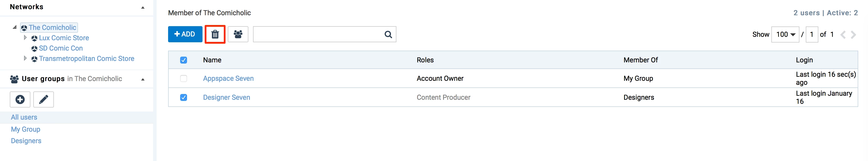Uncheck the Designer Seven row checkbox

[184, 97]
